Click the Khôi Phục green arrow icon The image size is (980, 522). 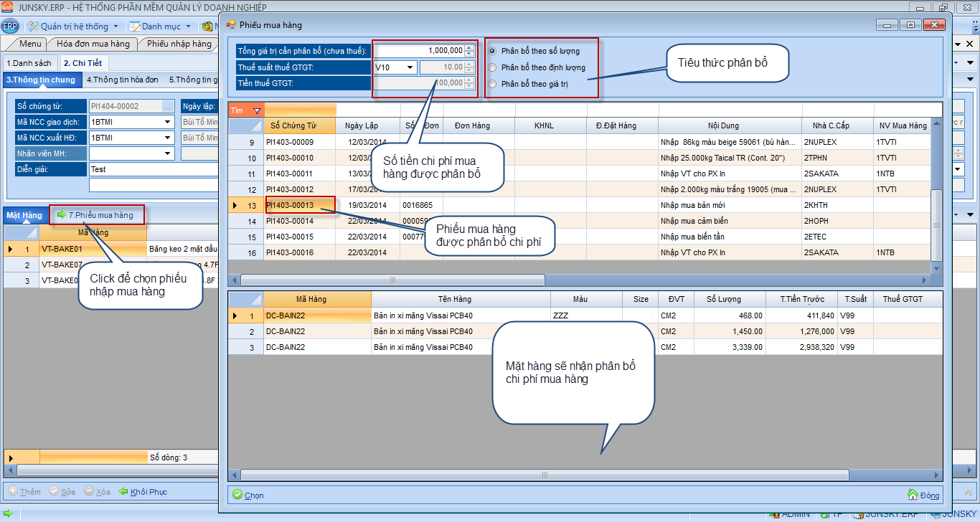(123, 492)
